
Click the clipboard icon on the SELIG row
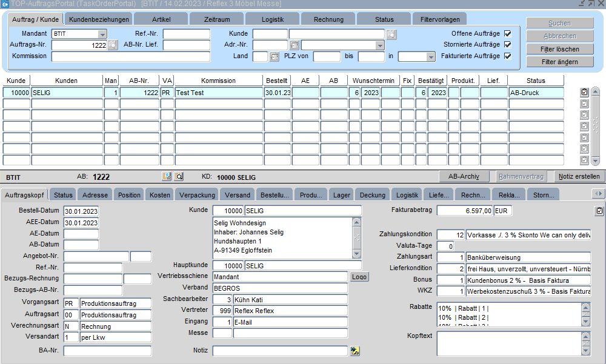pos(584,93)
